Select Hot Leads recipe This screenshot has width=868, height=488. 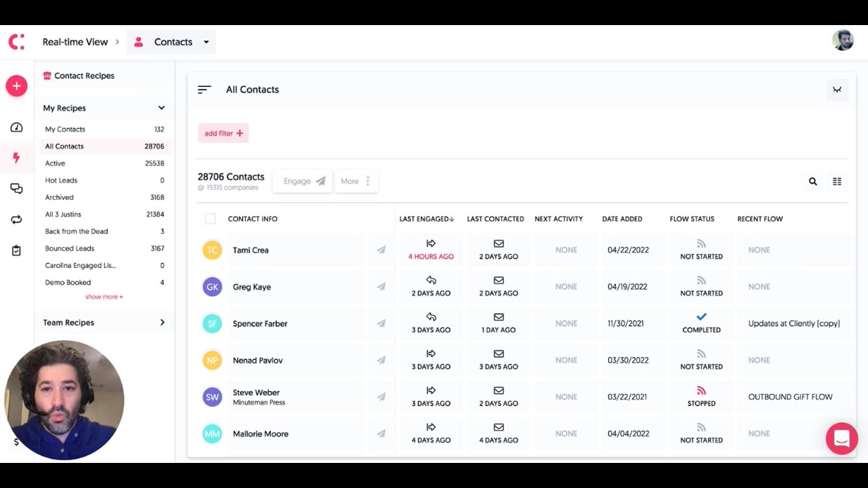(104, 180)
